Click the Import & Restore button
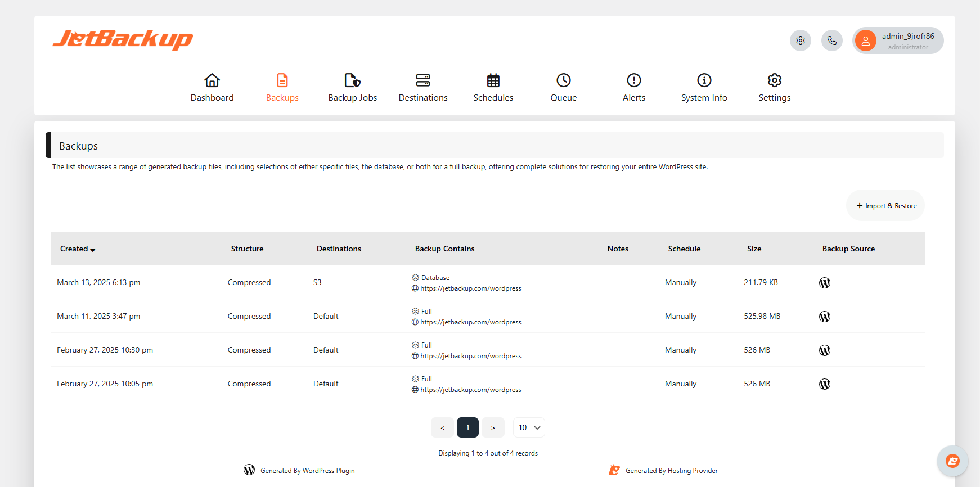980x487 pixels. 885,206
